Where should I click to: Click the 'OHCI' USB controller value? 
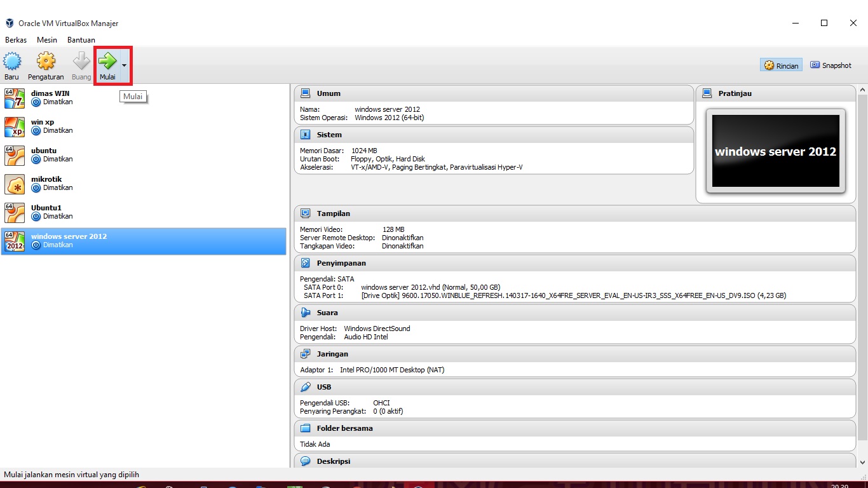[381, 403]
